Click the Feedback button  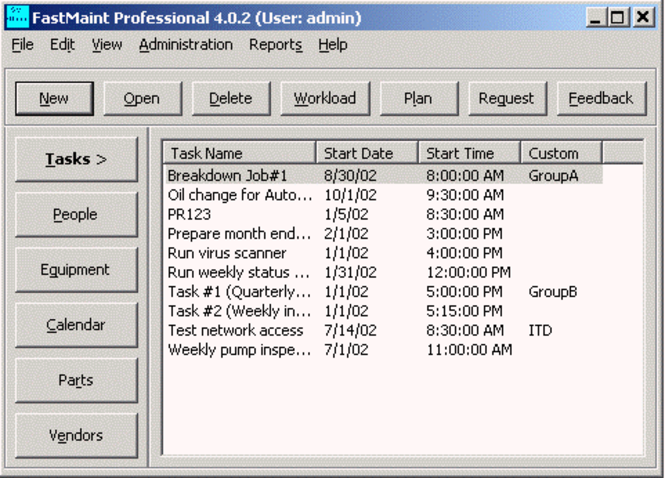pyautogui.click(x=601, y=98)
